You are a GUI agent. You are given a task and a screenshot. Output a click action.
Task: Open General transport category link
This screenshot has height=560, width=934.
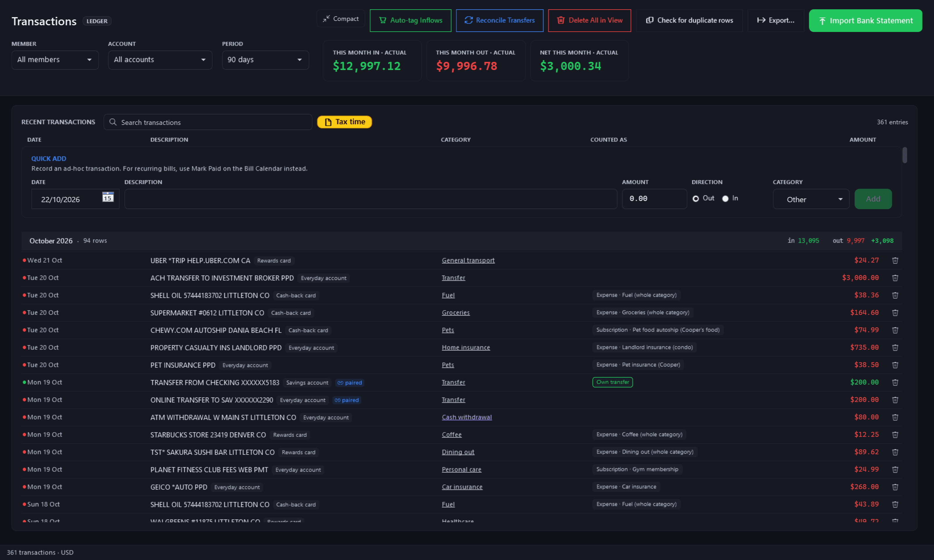pyautogui.click(x=468, y=260)
